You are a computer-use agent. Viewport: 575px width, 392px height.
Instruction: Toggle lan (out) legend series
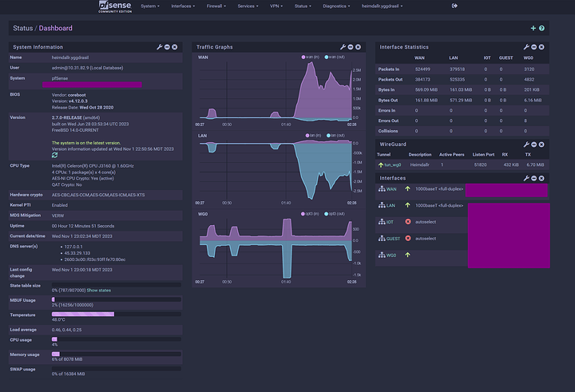[x=335, y=135]
